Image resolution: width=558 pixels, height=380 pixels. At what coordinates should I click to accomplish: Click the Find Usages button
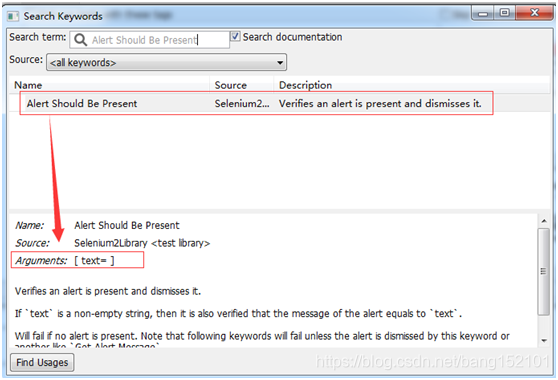click(42, 362)
